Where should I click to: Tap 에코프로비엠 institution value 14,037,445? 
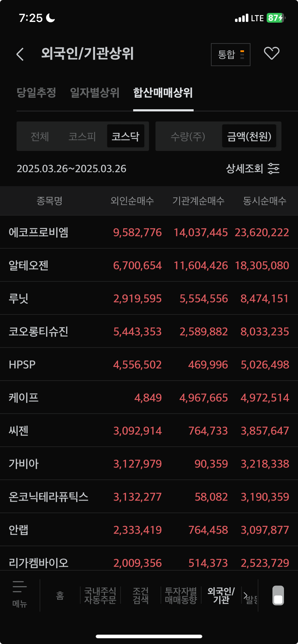pyautogui.click(x=201, y=233)
